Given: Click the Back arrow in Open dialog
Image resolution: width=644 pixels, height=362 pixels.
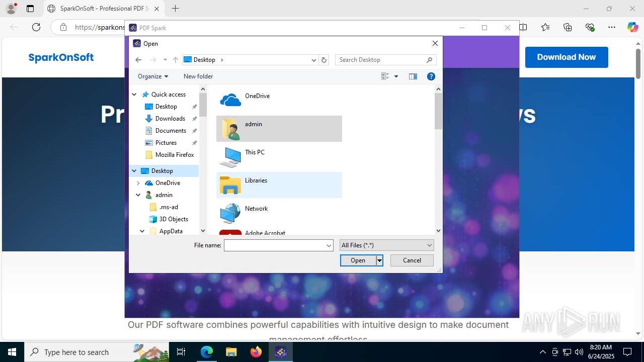Looking at the screenshot, I should point(138,60).
